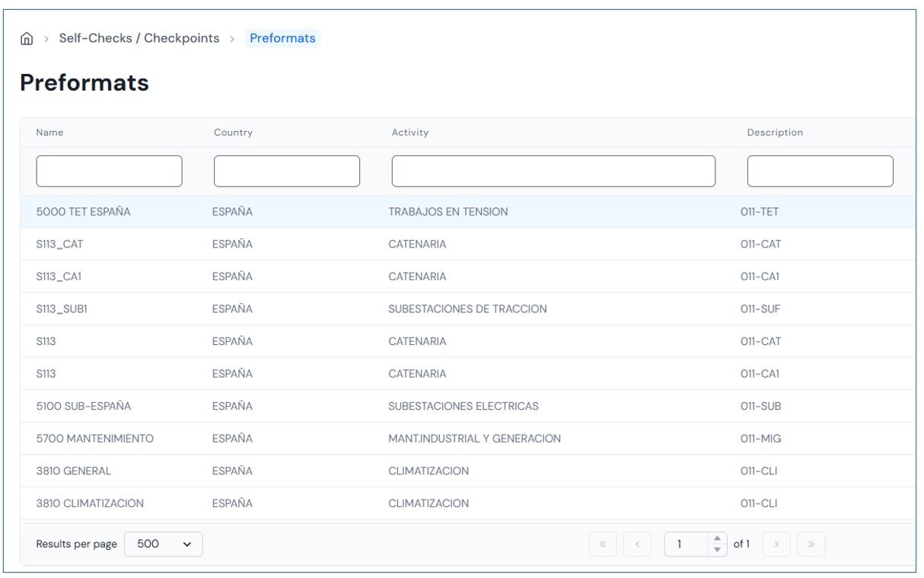Focus the Country filter input field
This screenshot has width=924, height=578.
click(x=286, y=171)
